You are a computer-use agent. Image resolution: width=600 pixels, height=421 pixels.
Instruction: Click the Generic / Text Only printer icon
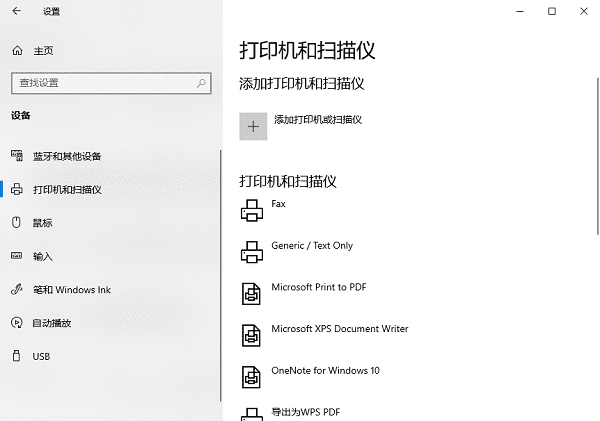coord(251,252)
